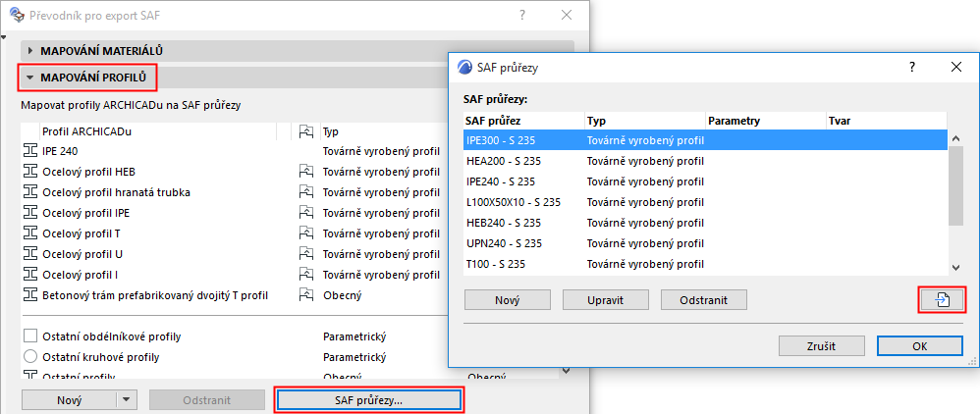Click scroll-up arrow in SAF průřezy list
The height and width of the screenshot is (414, 980).
[x=955, y=138]
